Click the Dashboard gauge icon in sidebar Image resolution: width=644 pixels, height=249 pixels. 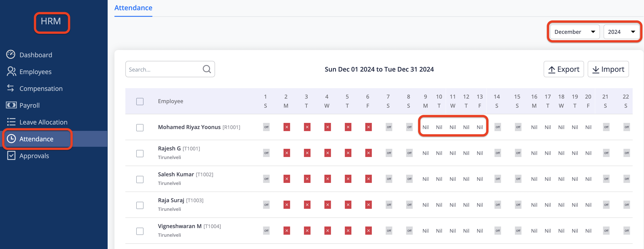(x=11, y=55)
